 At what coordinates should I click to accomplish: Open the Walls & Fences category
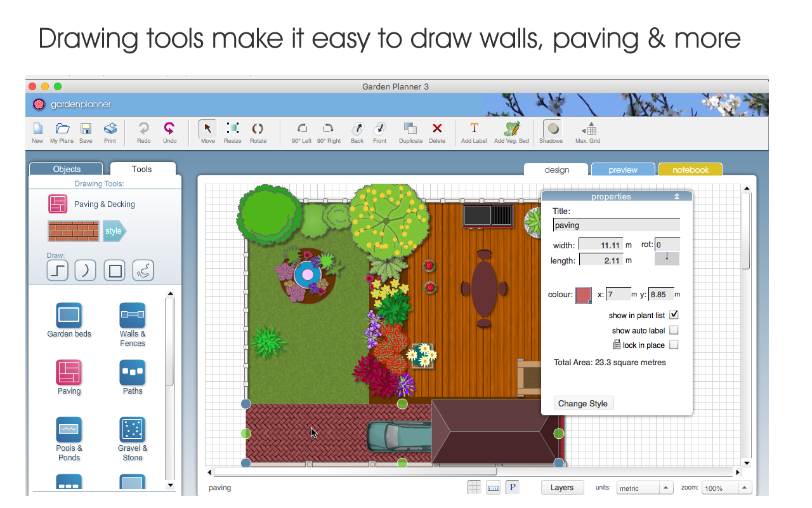(133, 316)
